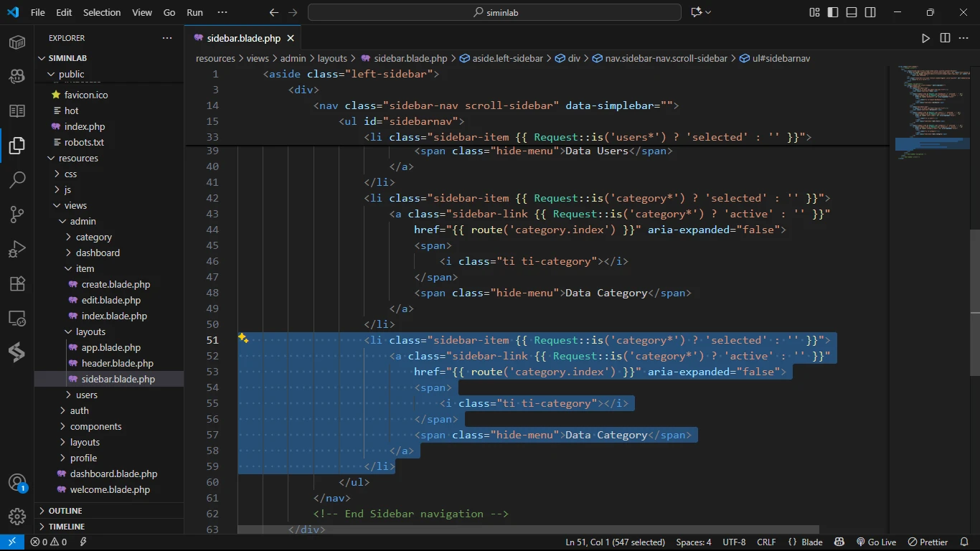Viewport: 980px width, 551px height.
Task: Open the Extensions view
Action: pyautogui.click(x=17, y=283)
